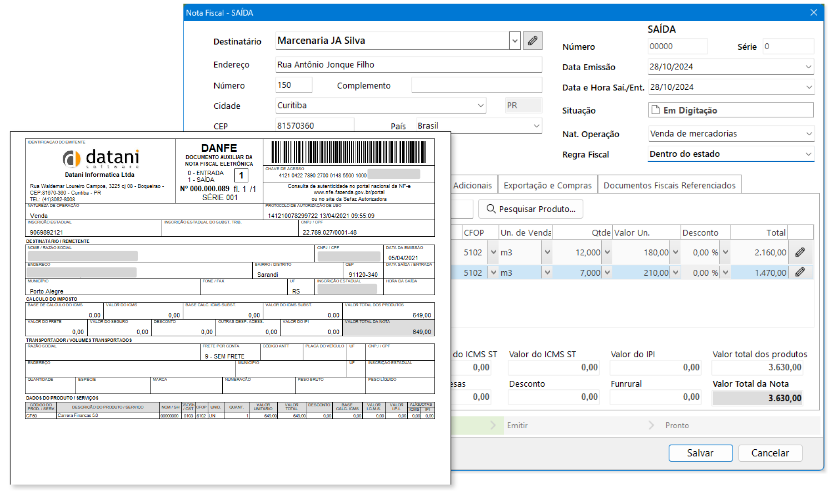
Task: Click the Cancelar button
Action: (770, 453)
